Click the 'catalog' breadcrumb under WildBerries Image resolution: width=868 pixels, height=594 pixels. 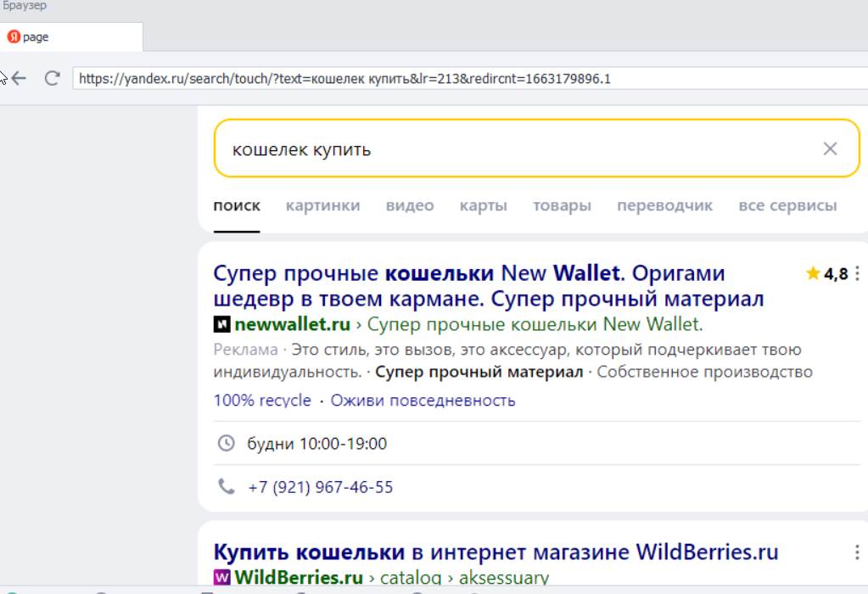(411, 577)
